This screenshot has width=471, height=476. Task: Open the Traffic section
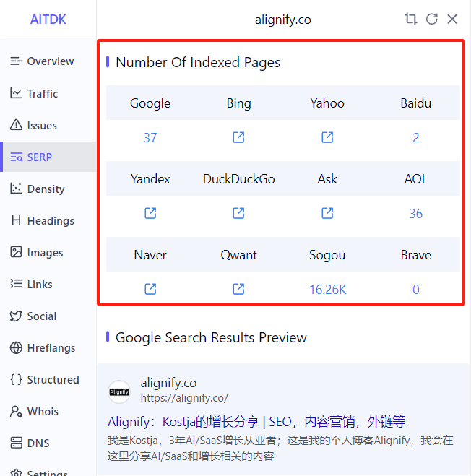coord(48,93)
